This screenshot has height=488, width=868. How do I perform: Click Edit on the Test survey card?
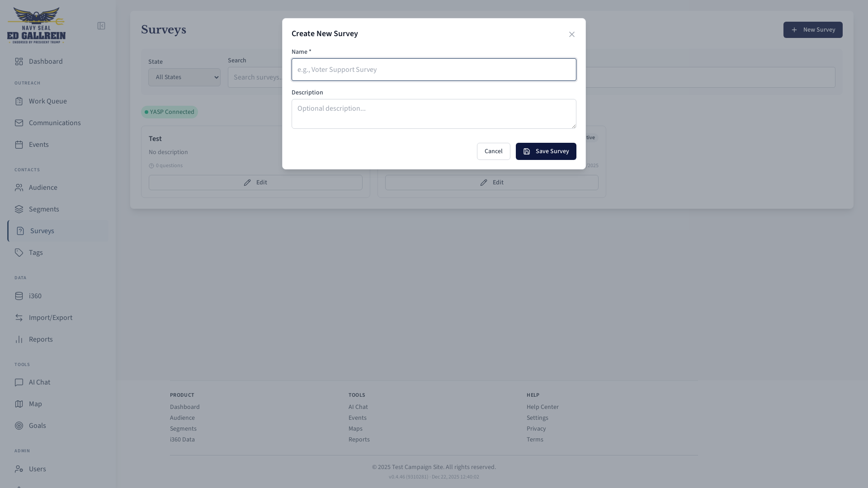[255, 183]
